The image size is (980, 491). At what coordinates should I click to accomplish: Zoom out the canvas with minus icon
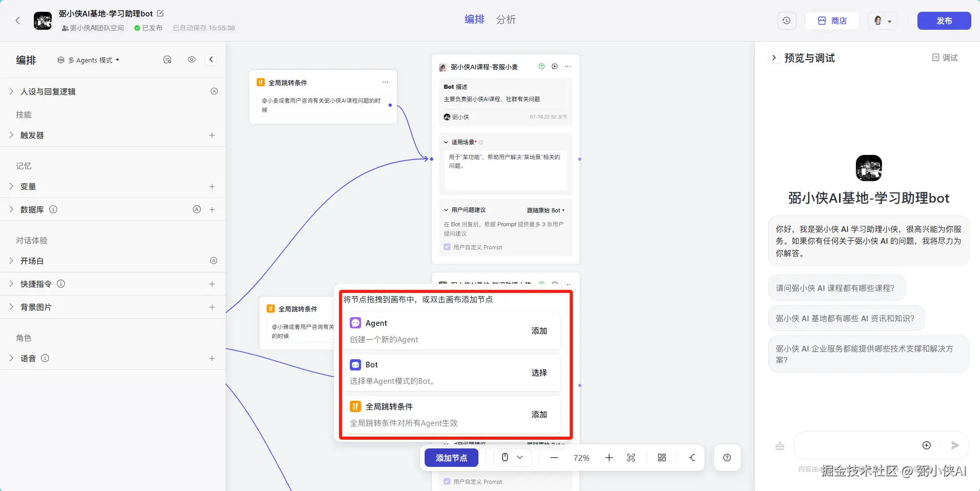[554, 458]
